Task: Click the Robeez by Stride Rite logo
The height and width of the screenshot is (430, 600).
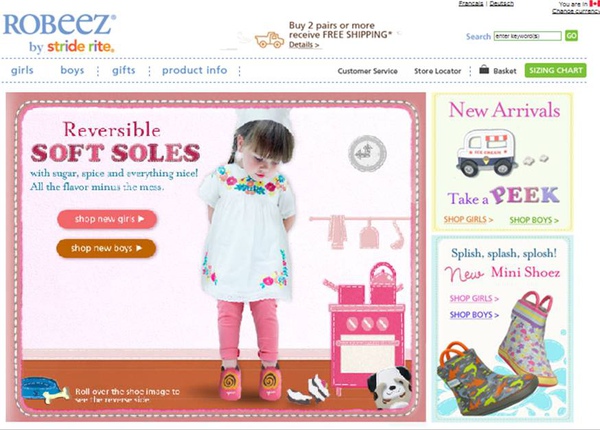Action: (x=59, y=34)
